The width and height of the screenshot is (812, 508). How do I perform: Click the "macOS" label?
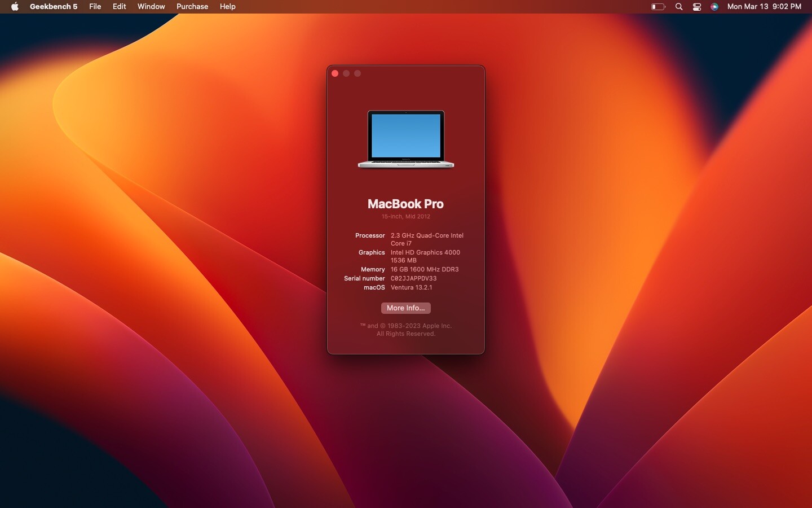pos(374,288)
